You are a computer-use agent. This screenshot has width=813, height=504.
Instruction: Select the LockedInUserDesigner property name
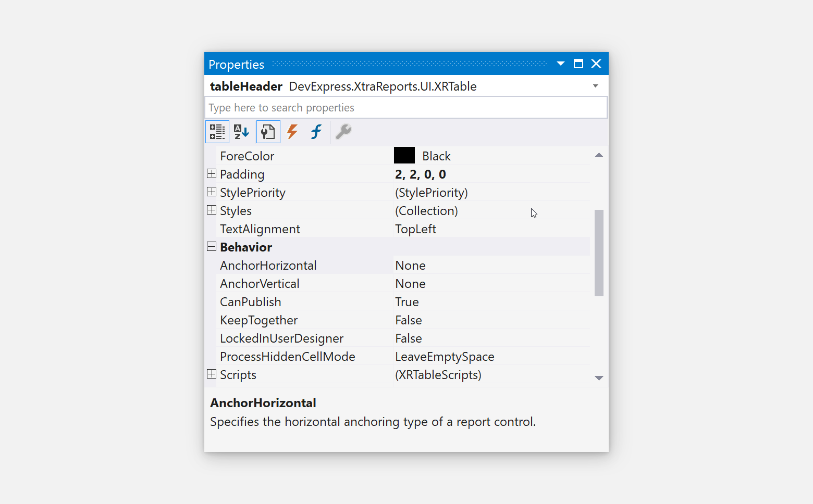282,338
